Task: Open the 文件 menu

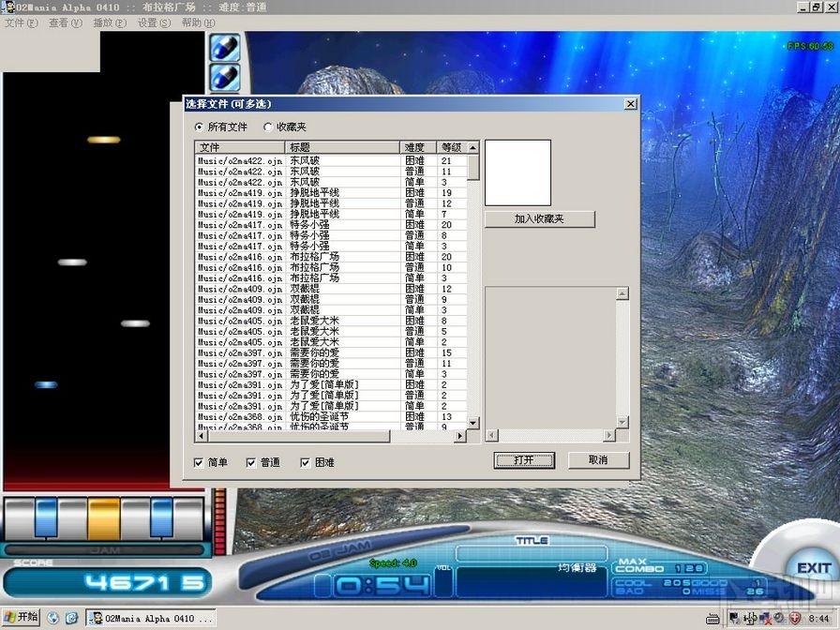Action: pyautogui.click(x=21, y=22)
